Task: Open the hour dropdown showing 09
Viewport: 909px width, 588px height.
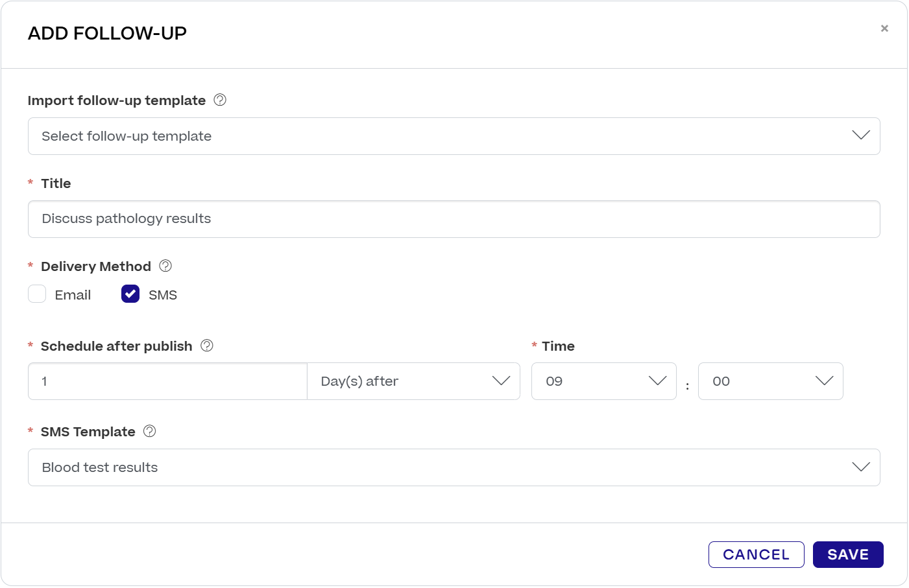Action: pyautogui.click(x=603, y=381)
